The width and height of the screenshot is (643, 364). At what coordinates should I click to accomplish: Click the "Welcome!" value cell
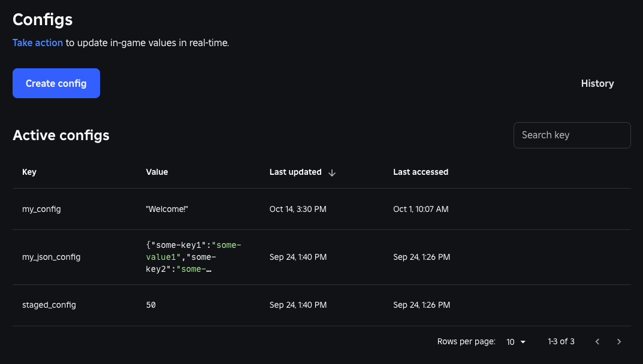[167, 209]
